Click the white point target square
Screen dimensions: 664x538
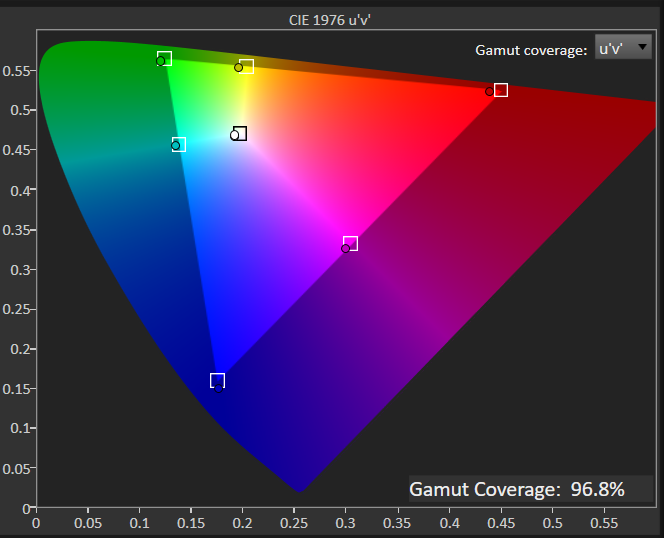pos(240,133)
